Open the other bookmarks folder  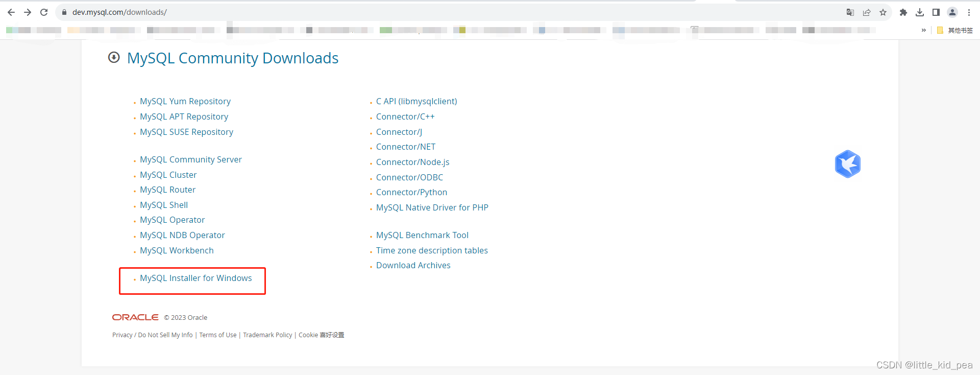[955, 30]
